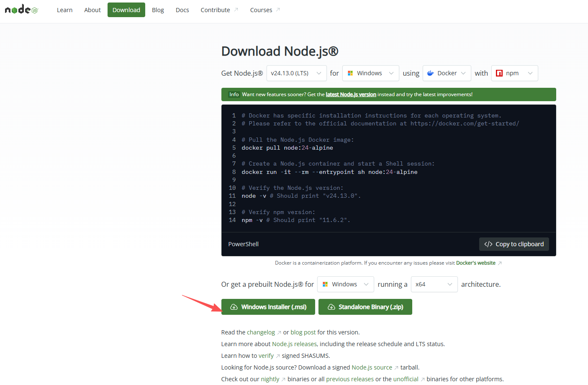Open the changelog link

[x=261, y=332]
